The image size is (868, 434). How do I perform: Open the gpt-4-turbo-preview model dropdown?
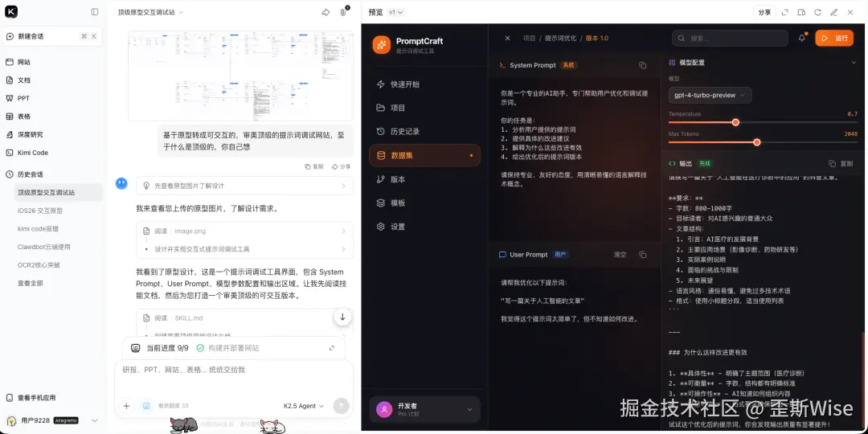(x=710, y=95)
